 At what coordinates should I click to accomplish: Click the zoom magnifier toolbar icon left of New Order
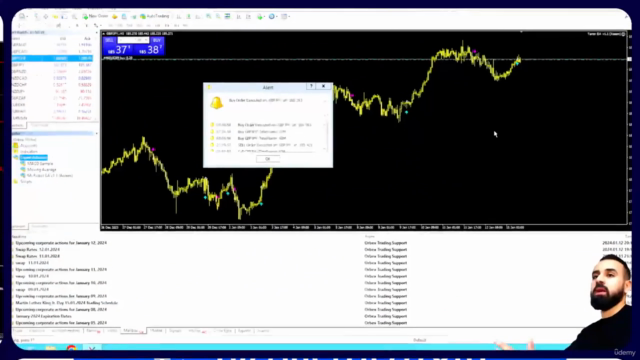74,16
